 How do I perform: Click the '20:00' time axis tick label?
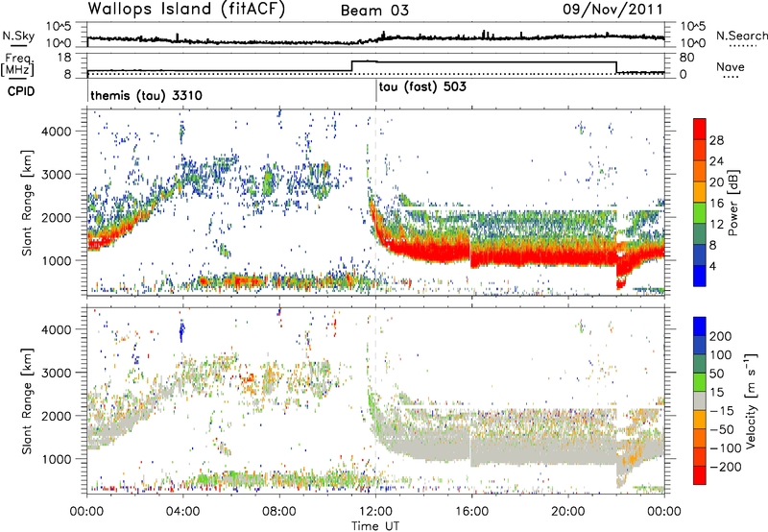click(568, 512)
